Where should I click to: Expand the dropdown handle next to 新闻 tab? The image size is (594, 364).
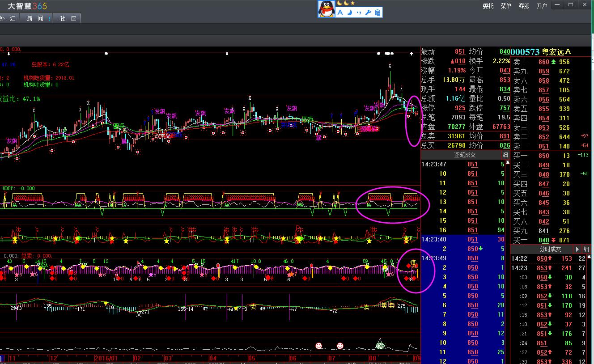pyautogui.click(x=49, y=18)
